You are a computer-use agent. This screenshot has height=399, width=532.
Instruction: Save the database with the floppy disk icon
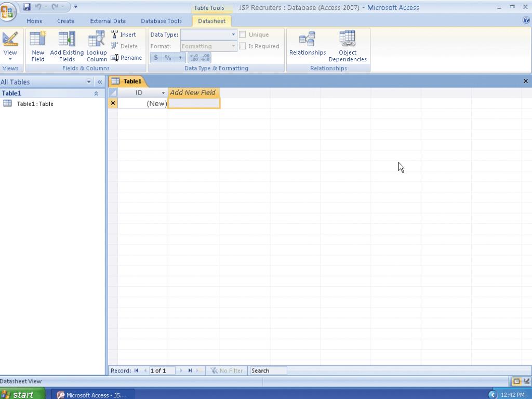tap(27, 6)
